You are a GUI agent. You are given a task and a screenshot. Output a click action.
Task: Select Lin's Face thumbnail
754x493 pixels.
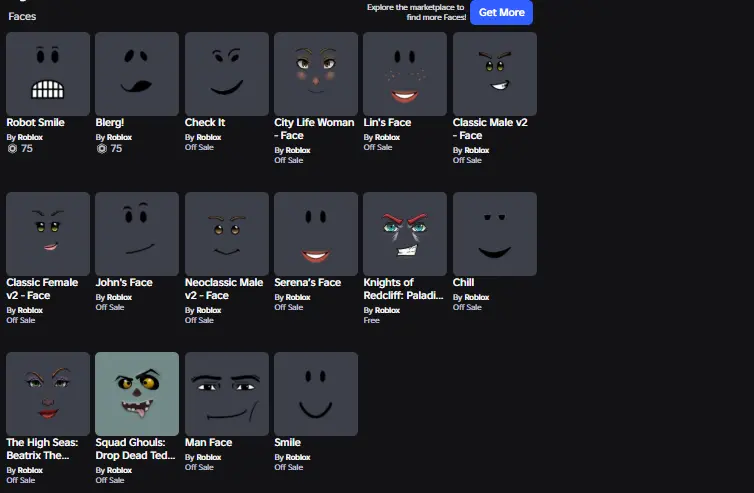[405, 74]
